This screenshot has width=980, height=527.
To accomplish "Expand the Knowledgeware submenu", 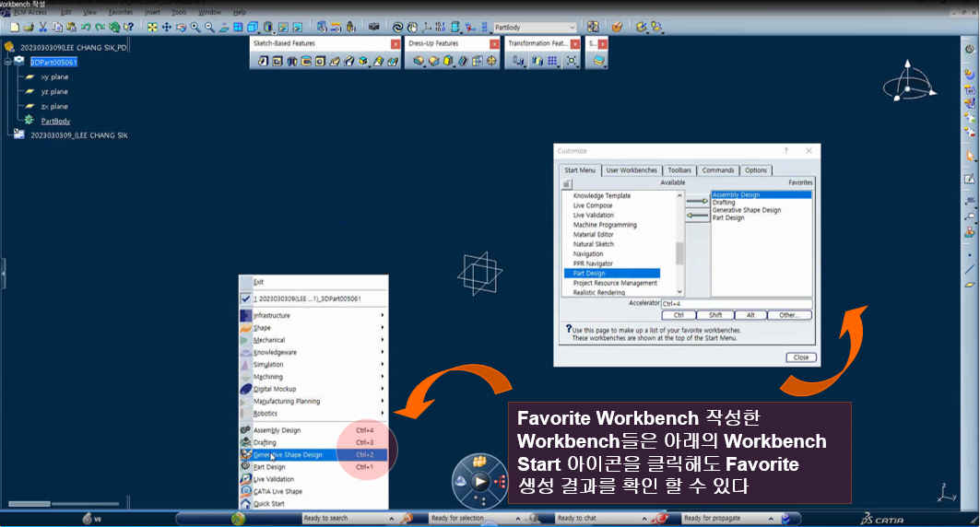I will click(313, 352).
